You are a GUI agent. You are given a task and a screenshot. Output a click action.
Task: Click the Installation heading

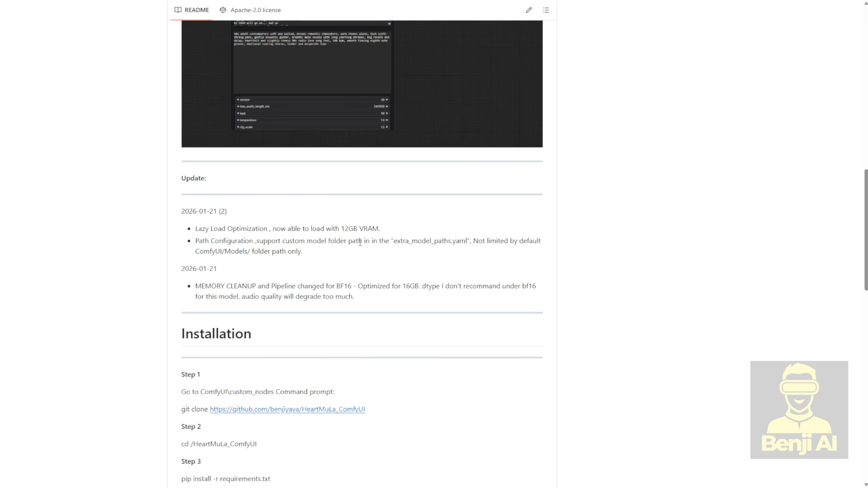tap(216, 334)
